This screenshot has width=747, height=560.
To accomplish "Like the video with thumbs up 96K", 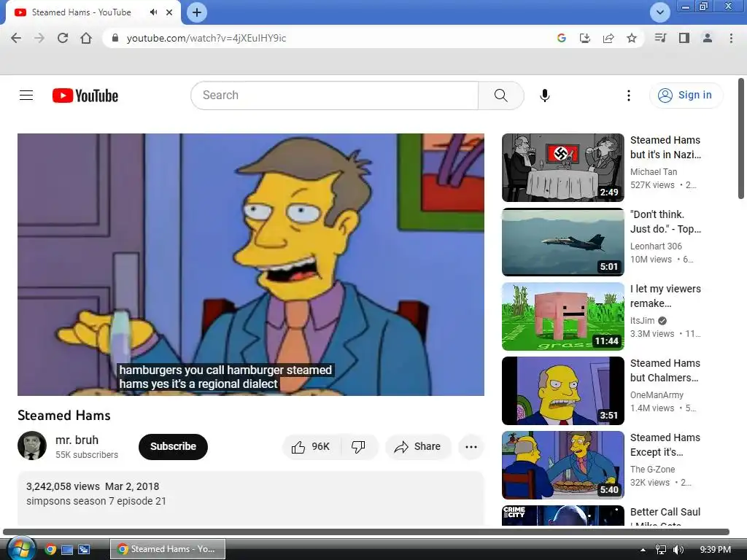I will coord(311,447).
